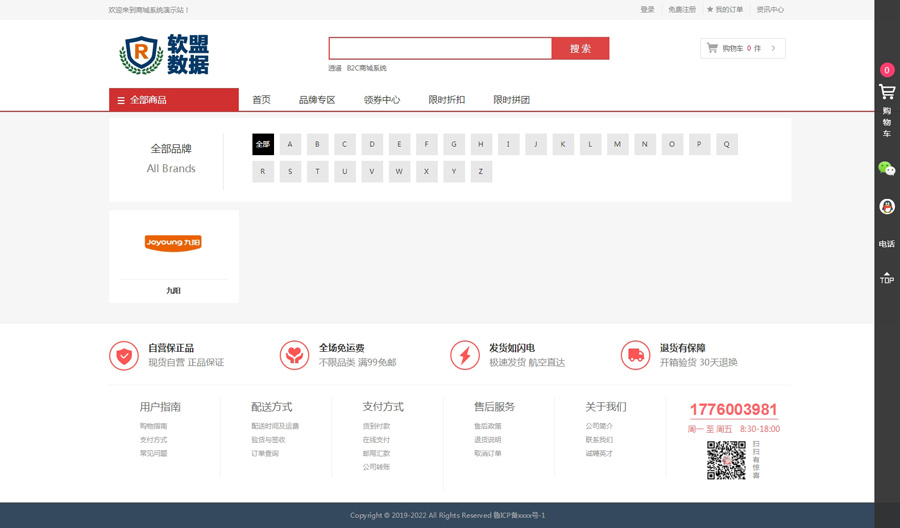Click the green WeChat sidebar icon

point(886,169)
